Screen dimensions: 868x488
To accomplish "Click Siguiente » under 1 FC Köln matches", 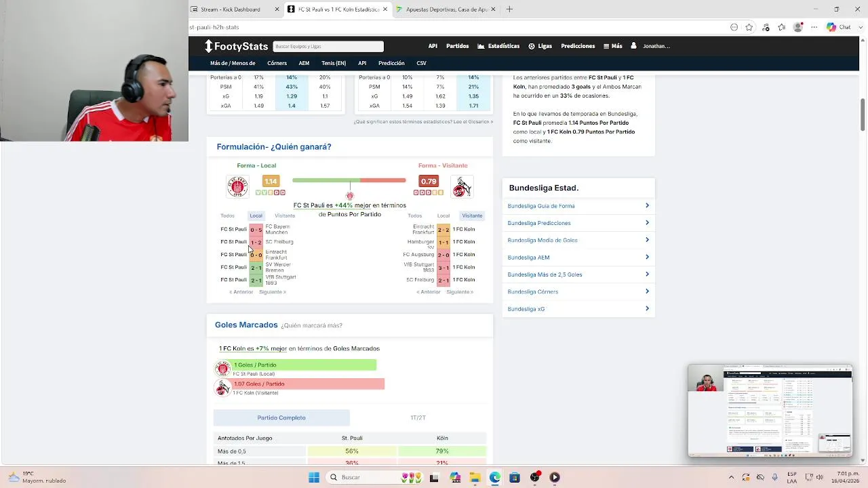I will 460,292.
